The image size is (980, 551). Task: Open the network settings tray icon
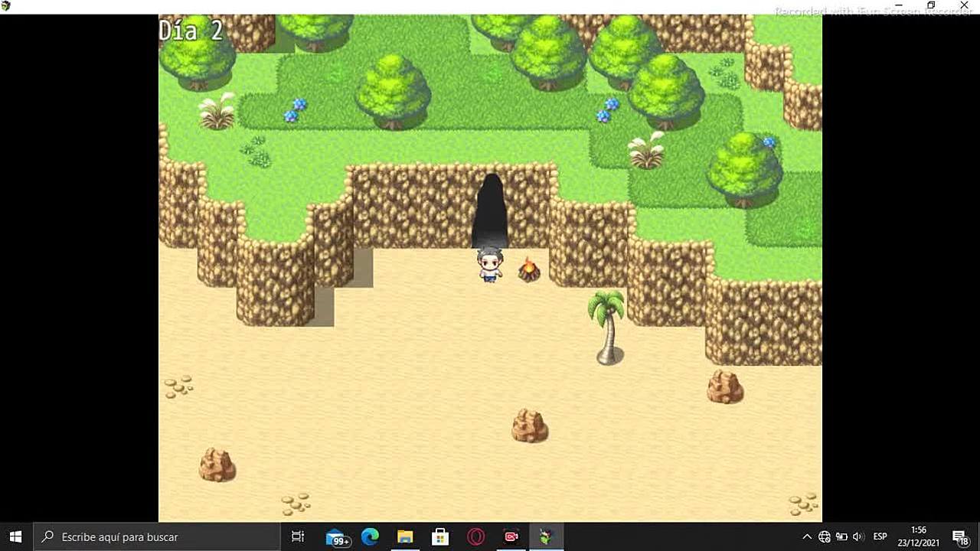coord(825,536)
